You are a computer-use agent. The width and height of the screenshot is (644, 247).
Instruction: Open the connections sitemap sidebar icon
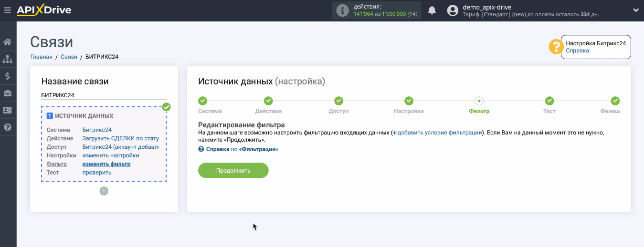8,59
